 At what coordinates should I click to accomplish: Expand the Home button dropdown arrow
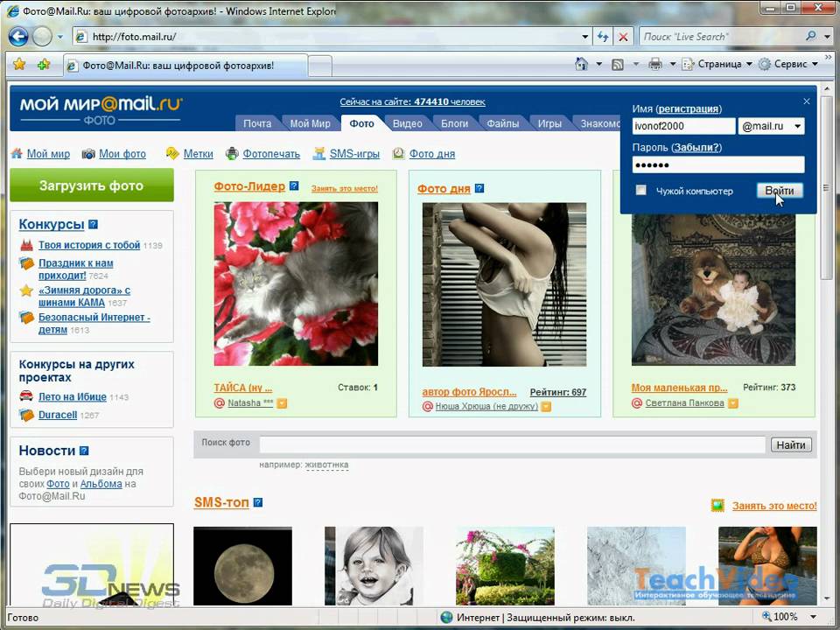click(x=598, y=64)
